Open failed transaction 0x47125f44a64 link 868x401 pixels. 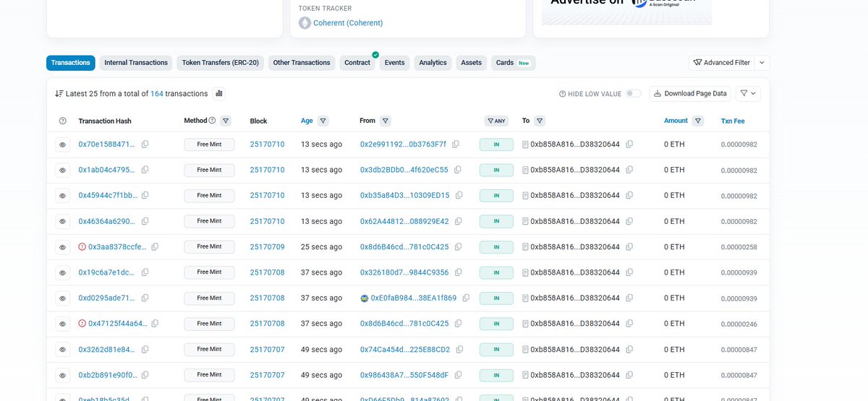117,324
